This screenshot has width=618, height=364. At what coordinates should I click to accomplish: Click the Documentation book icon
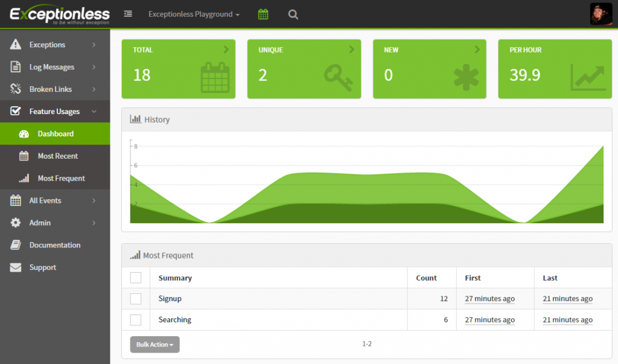[x=16, y=245]
